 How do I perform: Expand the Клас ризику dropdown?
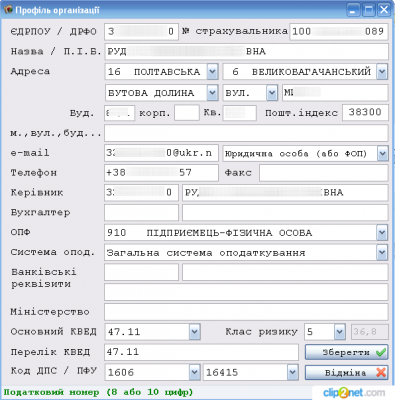click(339, 332)
